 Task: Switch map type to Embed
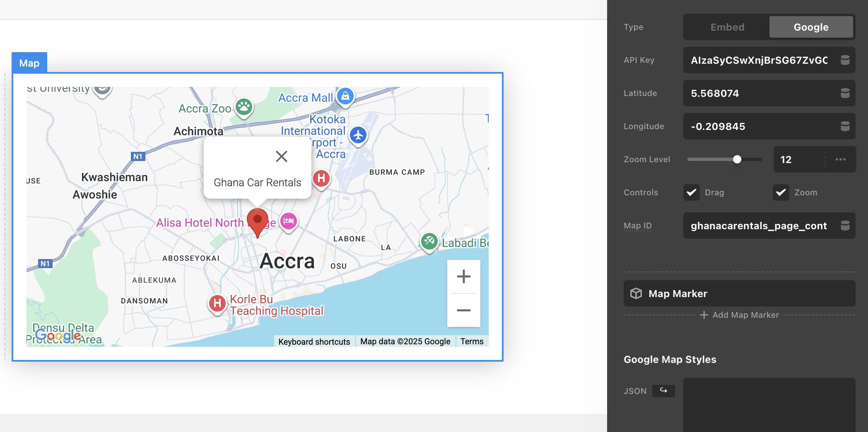tap(727, 27)
